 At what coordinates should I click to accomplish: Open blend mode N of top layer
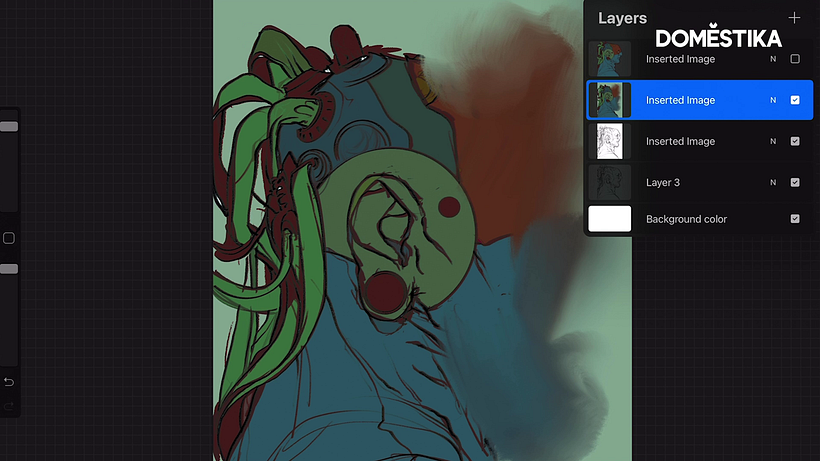tap(773, 59)
